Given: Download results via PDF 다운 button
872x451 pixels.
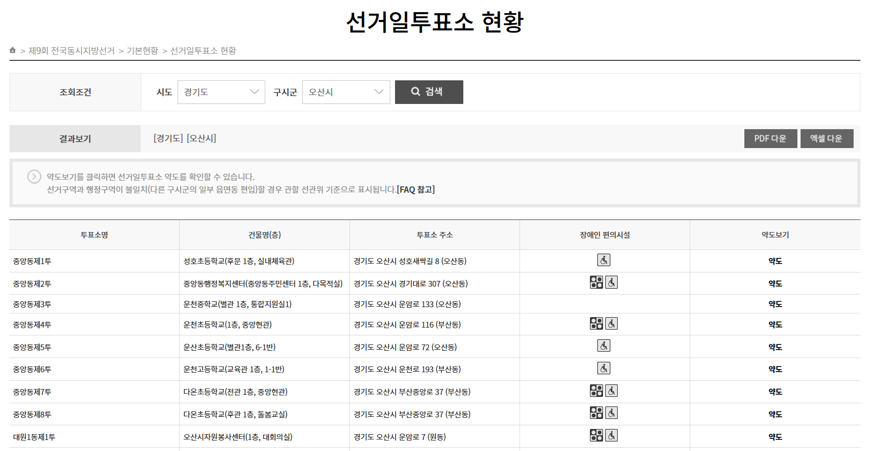Looking at the screenshot, I should coord(770,138).
